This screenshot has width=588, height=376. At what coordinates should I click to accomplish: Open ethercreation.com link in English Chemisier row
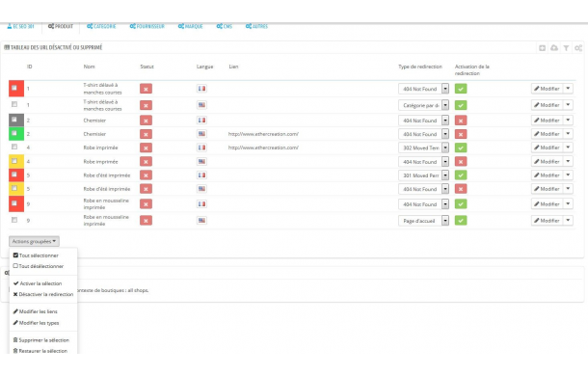tap(263, 134)
